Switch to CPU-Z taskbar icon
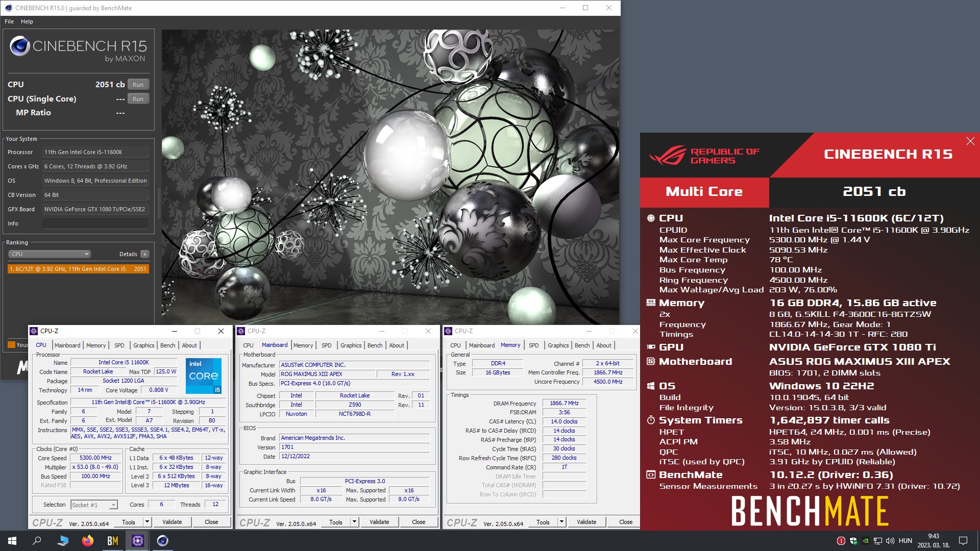 pos(138,541)
